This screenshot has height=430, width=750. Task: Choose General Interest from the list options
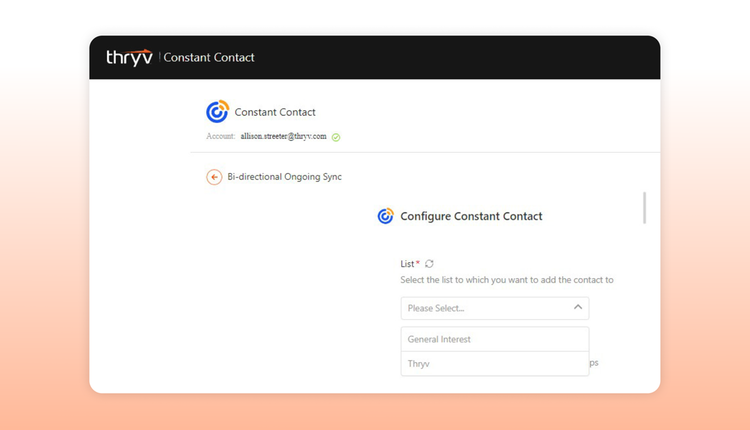click(495, 339)
